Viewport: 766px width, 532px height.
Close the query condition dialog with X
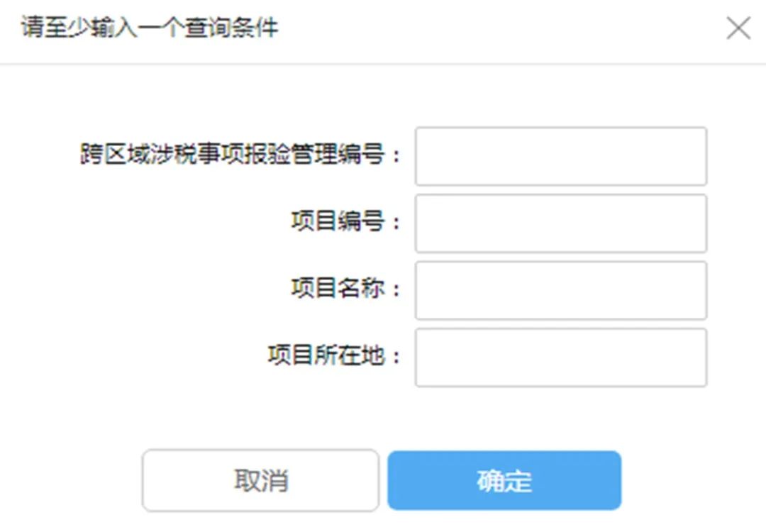738,28
